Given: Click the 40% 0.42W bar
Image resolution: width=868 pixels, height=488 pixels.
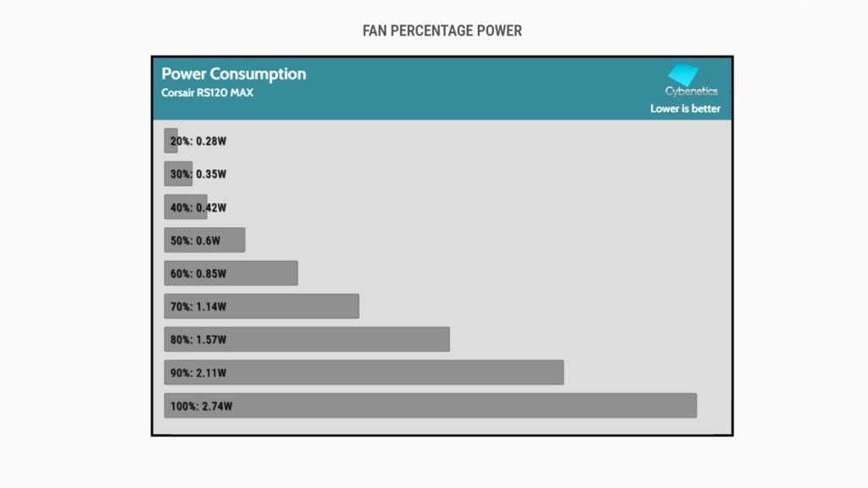Looking at the screenshot, I should (185, 207).
